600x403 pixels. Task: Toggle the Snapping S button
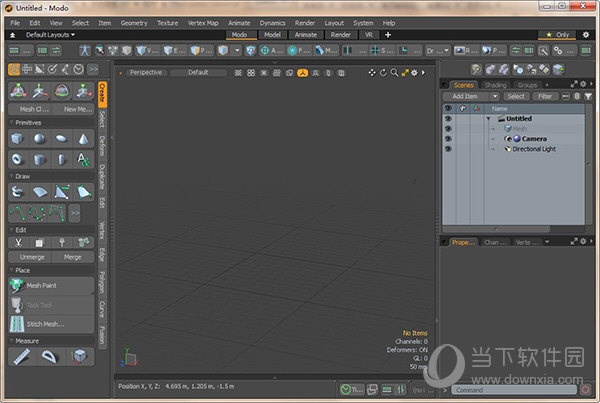[381, 51]
